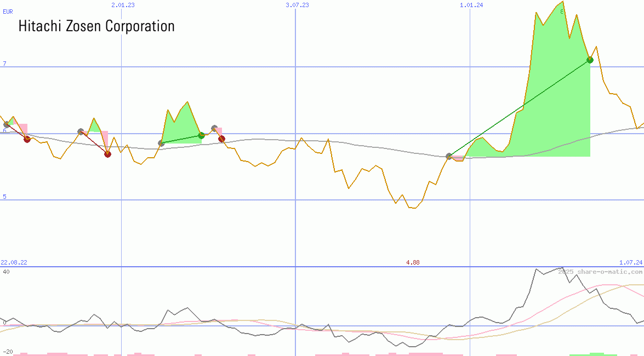644x356 pixels.
Task: Select the 2.01.23 date label
Action: click(x=123, y=5)
